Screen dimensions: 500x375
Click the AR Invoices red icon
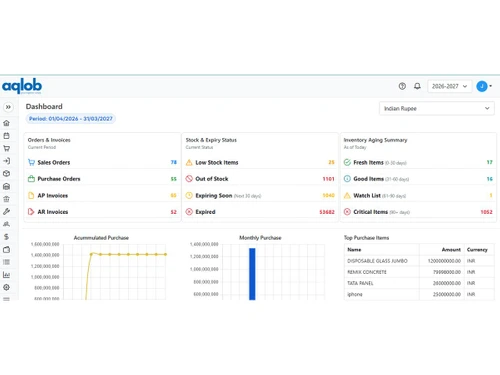(31, 212)
